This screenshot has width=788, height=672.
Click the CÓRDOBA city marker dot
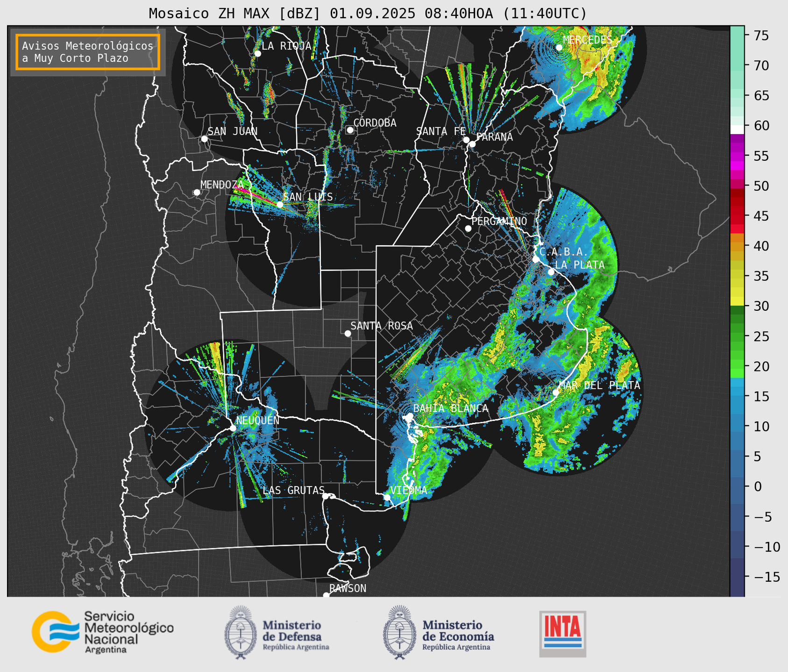350,130
